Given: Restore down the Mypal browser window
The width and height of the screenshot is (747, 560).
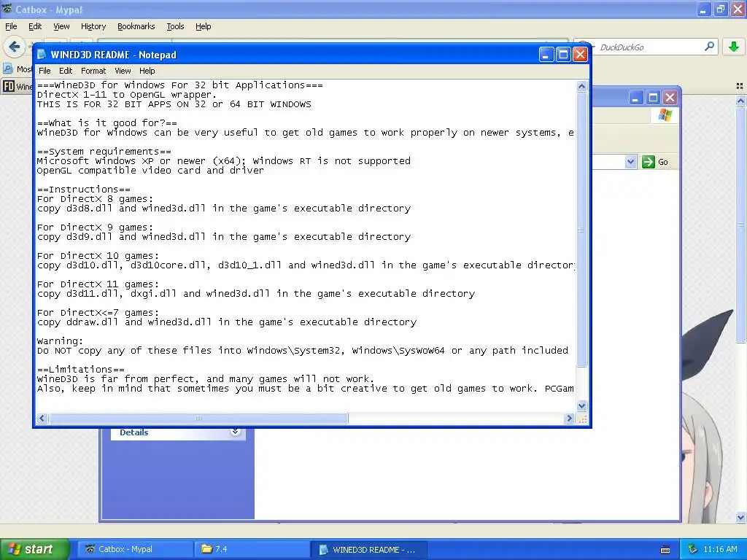Looking at the screenshot, I should (x=720, y=9).
